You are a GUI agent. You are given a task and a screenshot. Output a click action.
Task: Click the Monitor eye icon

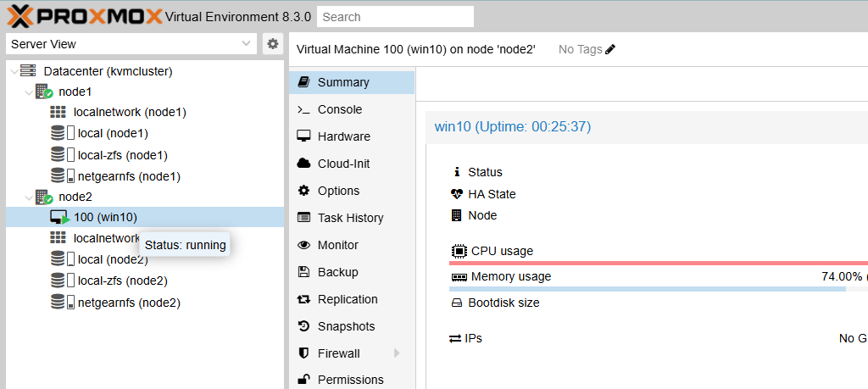pyautogui.click(x=303, y=245)
